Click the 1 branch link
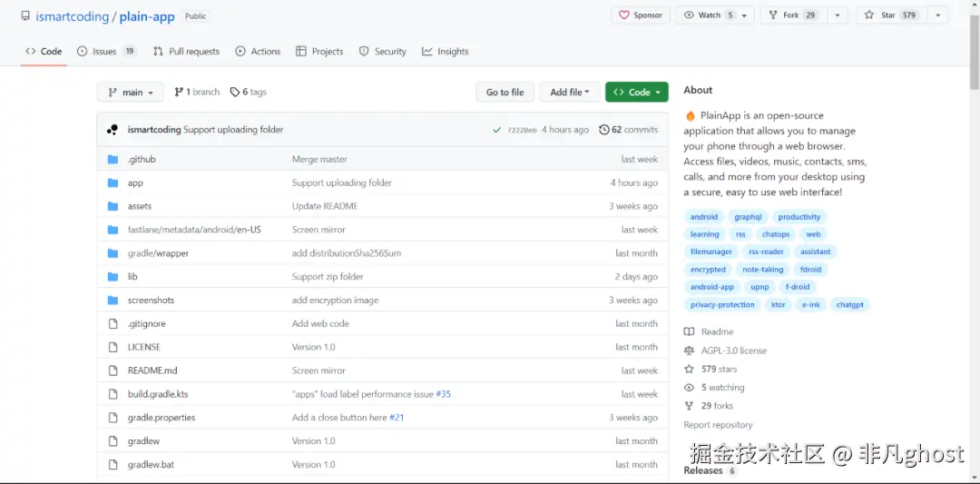 click(197, 92)
